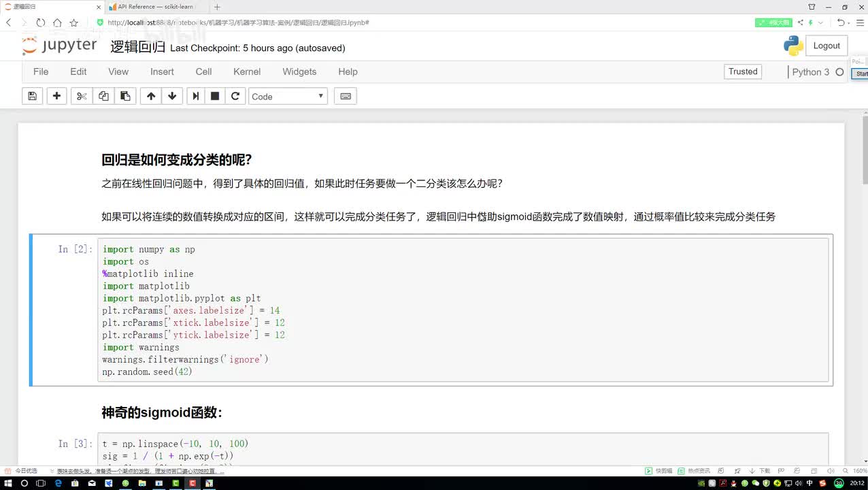Move the selected cell up

click(151, 96)
